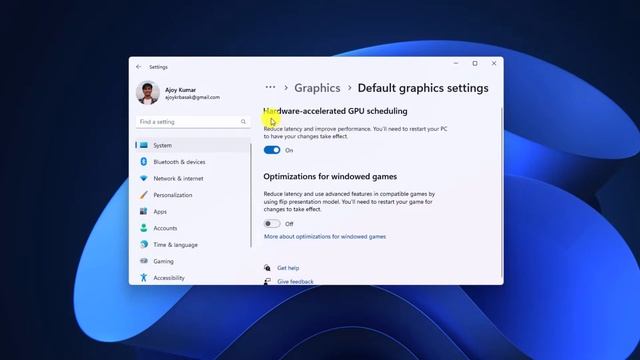Click the Bluetooth icon in sidebar

[144, 162]
